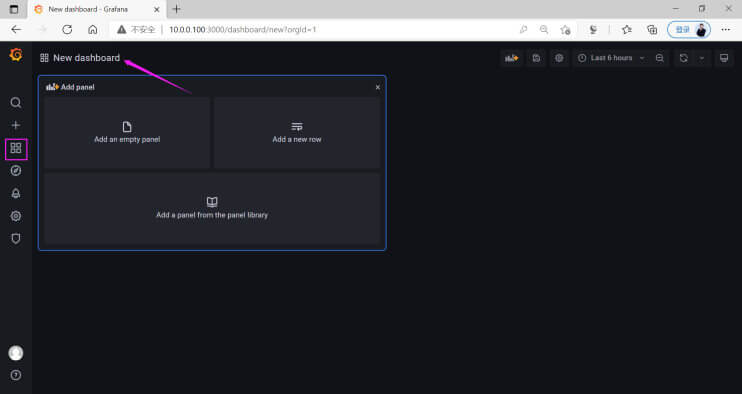742x394 pixels.
Task: Zoom out the time range
Action: pyautogui.click(x=660, y=58)
